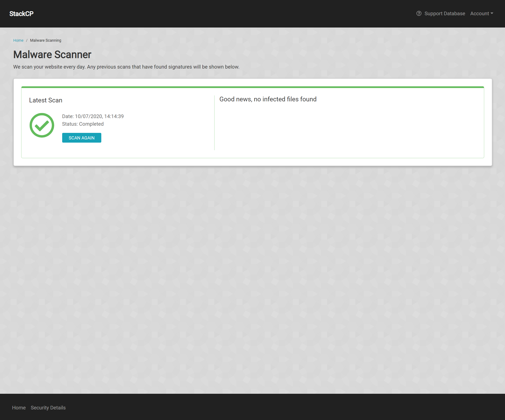Select the Malware Scanning breadcrumb item

pos(46,40)
